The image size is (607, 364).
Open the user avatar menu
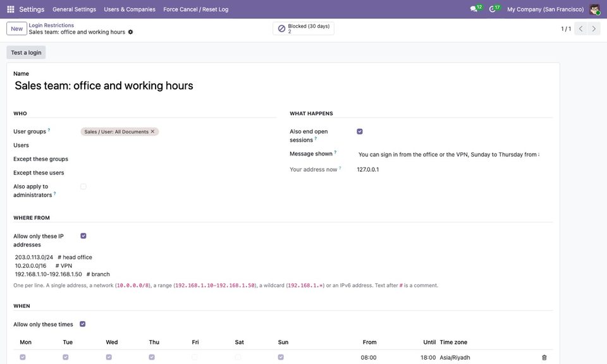point(594,9)
